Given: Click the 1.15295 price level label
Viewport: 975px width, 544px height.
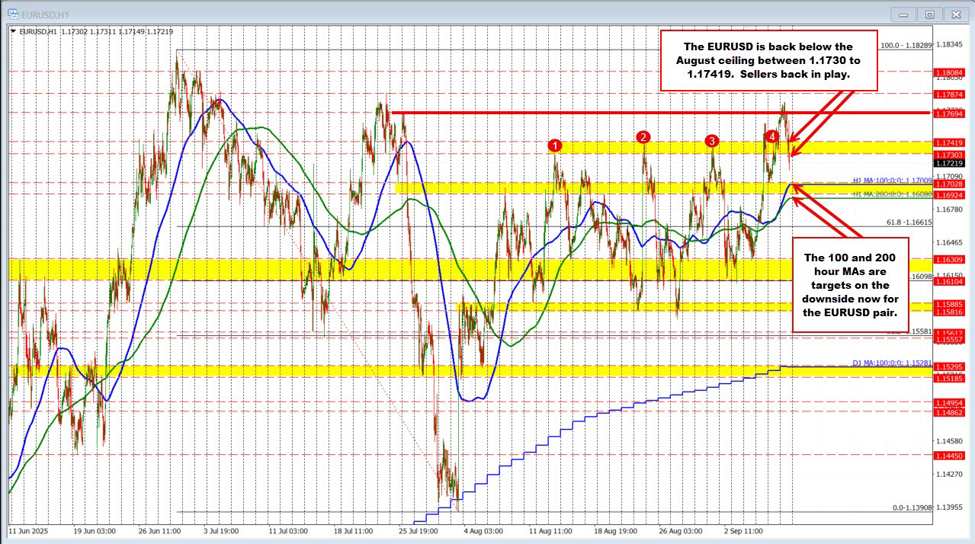Looking at the screenshot, I should tap(948, 368).
